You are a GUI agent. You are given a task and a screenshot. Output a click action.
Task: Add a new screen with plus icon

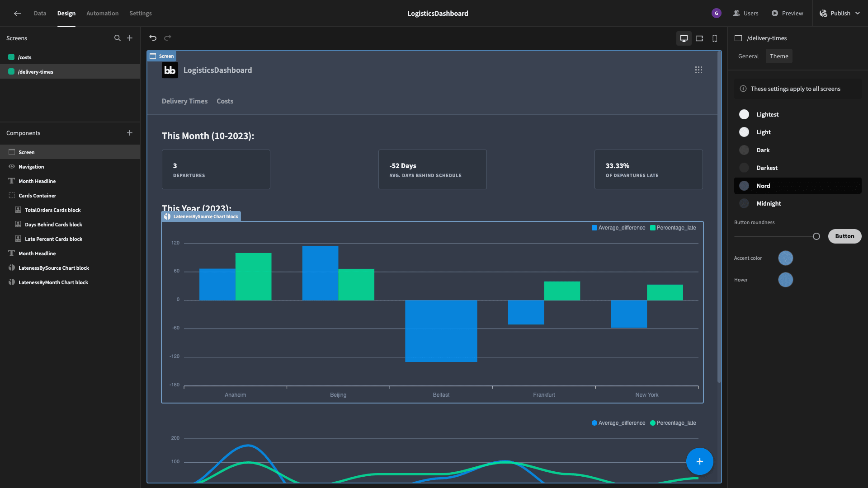click(130, 38)
